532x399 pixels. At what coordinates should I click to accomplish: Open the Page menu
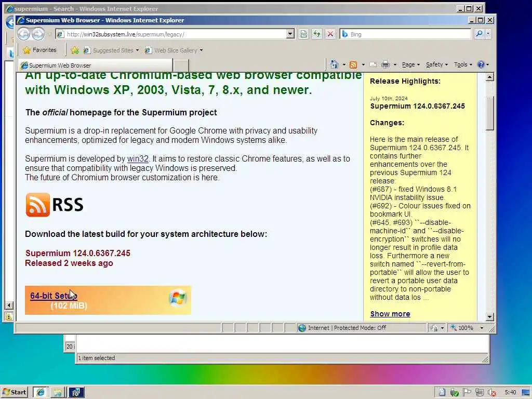click(411, 64)
